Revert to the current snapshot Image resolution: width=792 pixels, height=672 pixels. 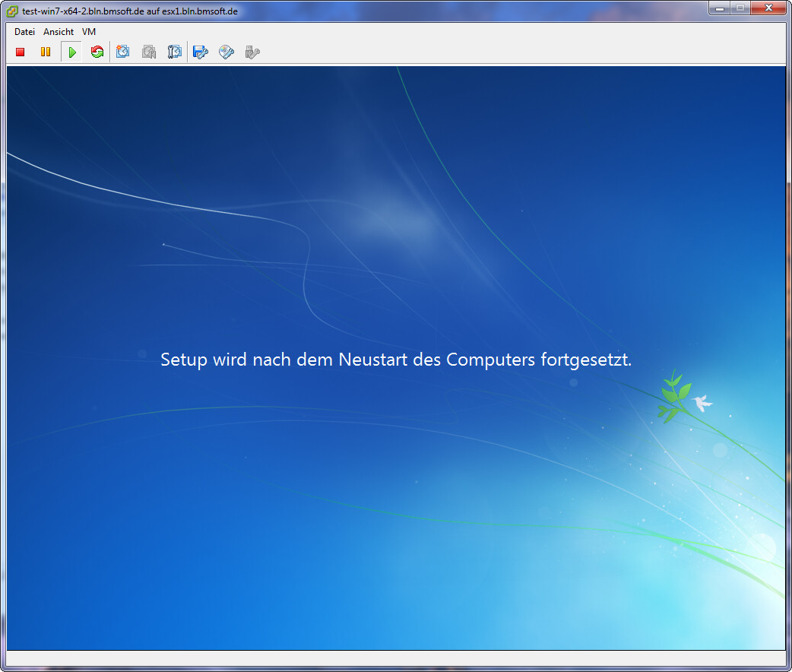(x=148, y=52)
